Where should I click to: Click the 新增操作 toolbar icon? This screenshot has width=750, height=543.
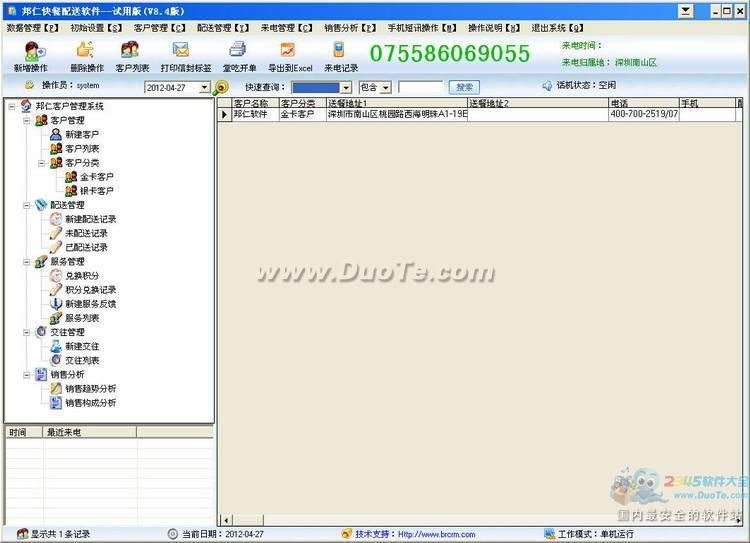pos(34,51)
